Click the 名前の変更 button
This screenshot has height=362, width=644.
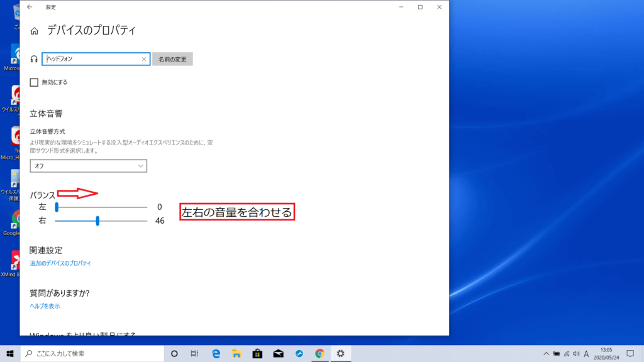(172, 59)
